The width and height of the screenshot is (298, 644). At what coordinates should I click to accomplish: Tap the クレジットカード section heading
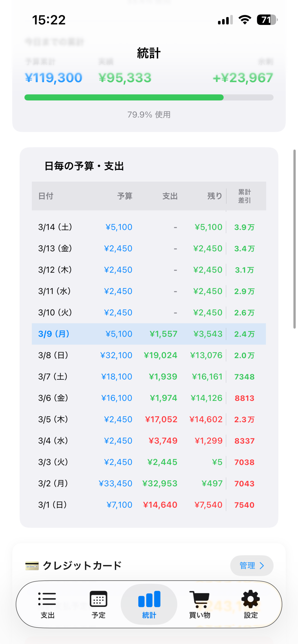82,565
